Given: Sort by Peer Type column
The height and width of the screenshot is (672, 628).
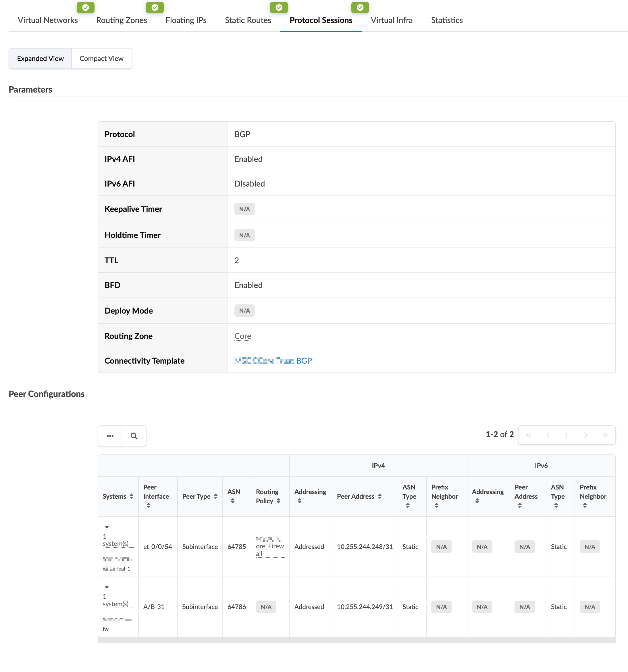Looking at the screenshot, I should (x=215, y=496).
